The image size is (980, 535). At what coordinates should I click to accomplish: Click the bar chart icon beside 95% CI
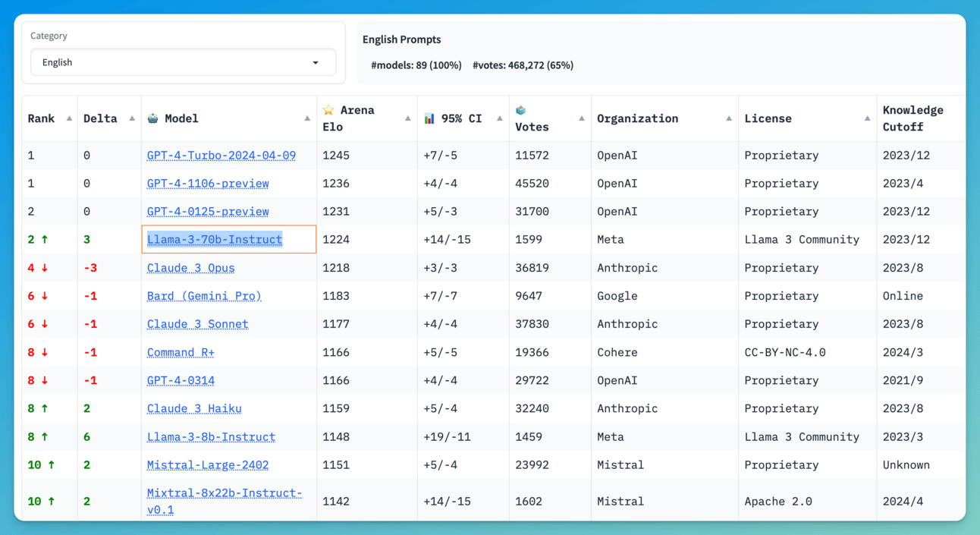point(429,118)
